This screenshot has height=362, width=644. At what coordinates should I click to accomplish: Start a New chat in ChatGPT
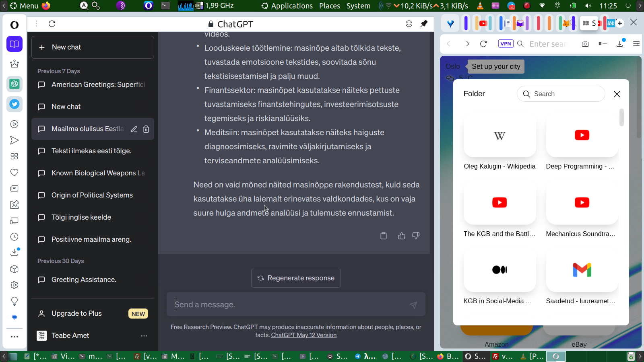(93, 47)
